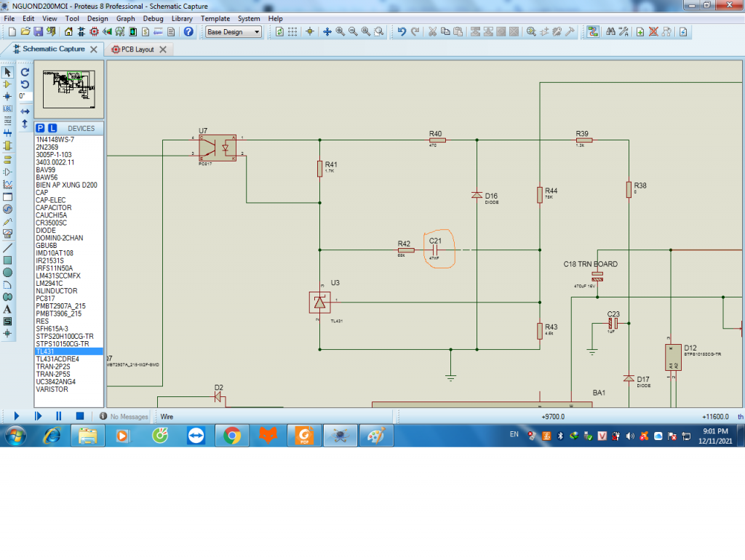Select the 2D graphics text tool

coord(8,309)
